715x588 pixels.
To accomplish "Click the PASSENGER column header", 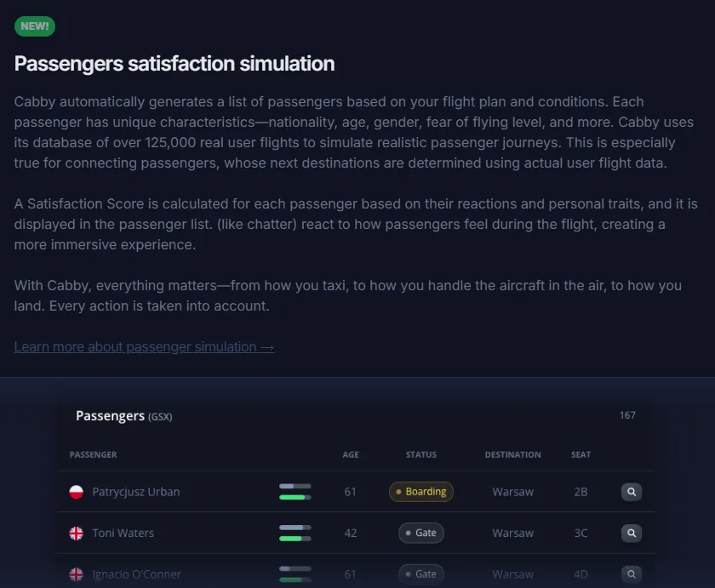I will [x=94, y=454].
